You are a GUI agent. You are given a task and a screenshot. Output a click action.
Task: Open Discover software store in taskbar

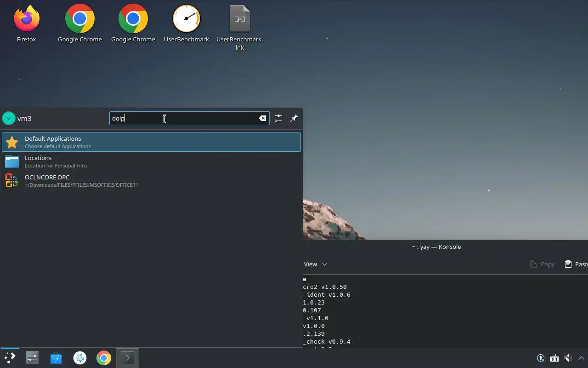click(x=56, y=358)
